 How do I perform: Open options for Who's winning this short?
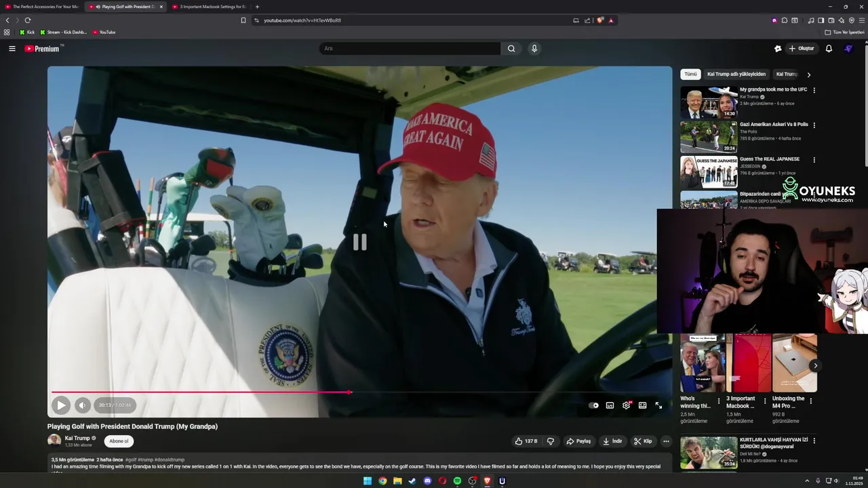pyautogui.click(x=719, y=401)
